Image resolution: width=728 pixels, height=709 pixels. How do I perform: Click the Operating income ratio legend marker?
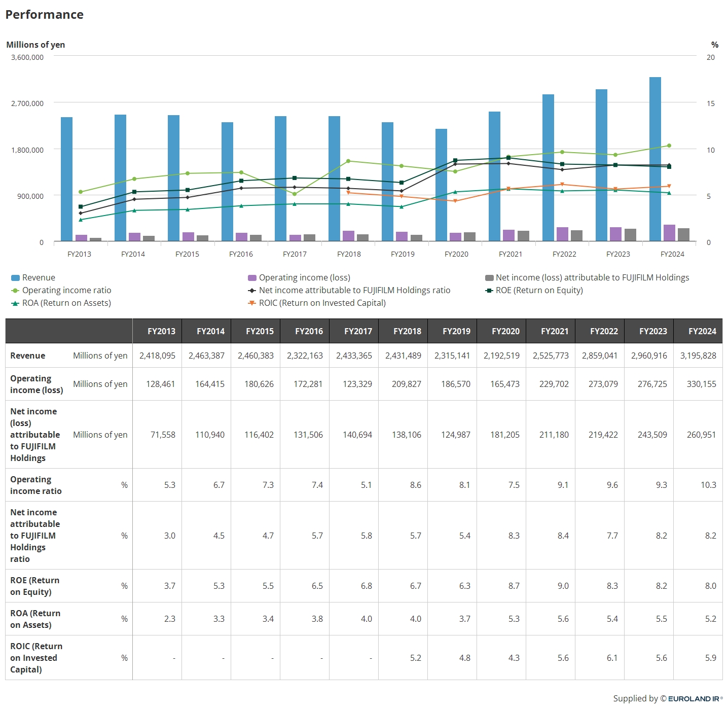tap(15, 291)
